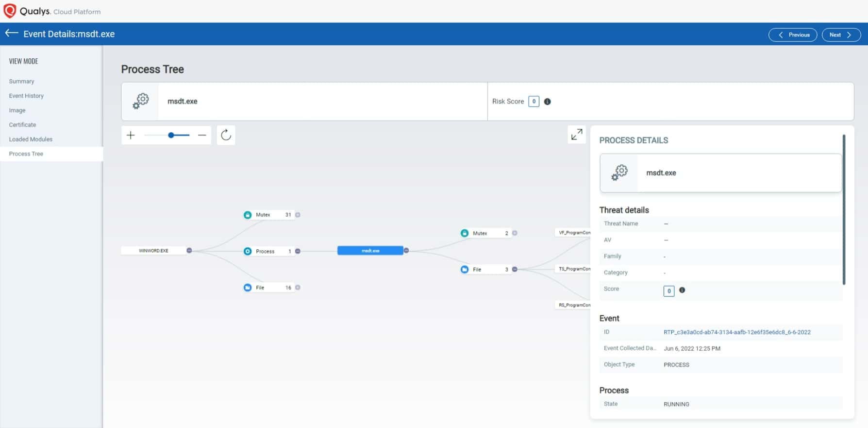The width and height of the screenshot is (868, 428).
Task: Click the 'Process Tree' heading
Action: 152,69
